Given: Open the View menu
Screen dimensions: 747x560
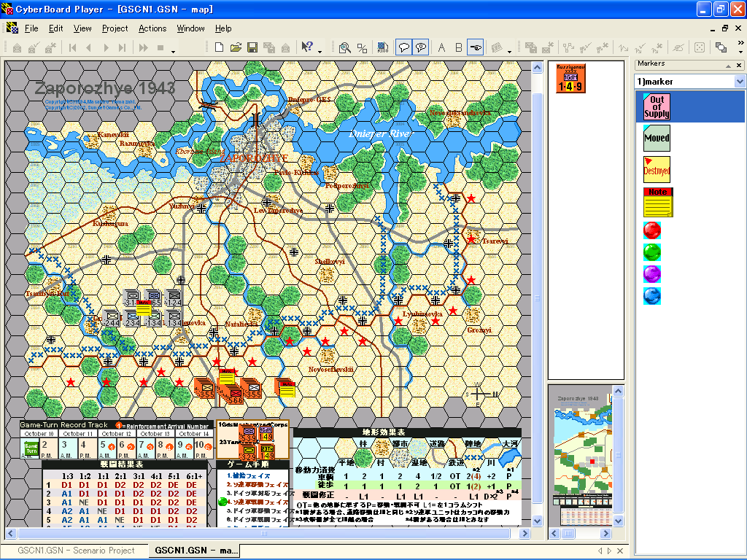Looking at the screenshot, I should tap(82, 28).
